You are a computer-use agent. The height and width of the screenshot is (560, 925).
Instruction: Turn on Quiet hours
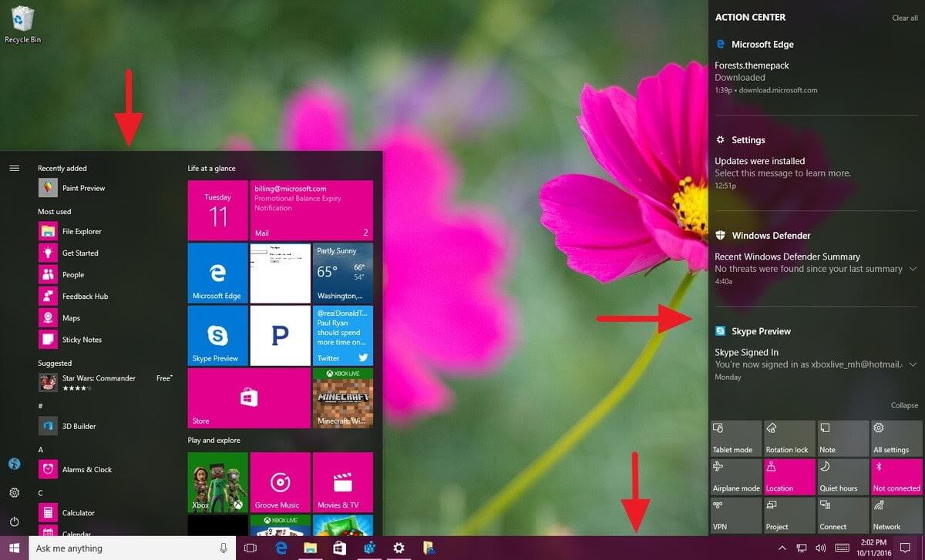[x=842, y=476]
